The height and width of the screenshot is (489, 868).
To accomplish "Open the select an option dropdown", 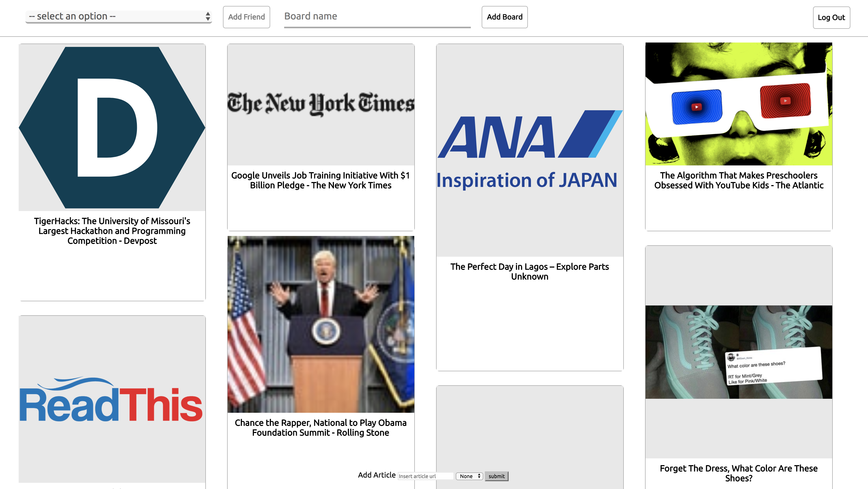I will (x=118, y=16).
